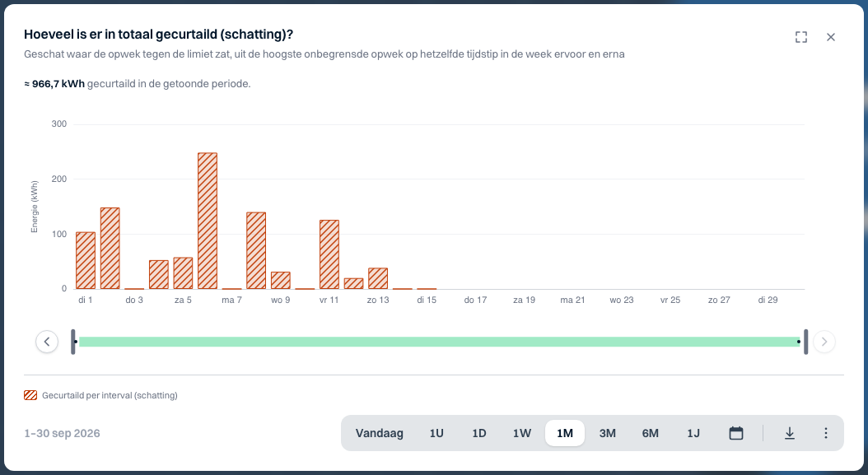Download the chart data
The height and width of the screenshot is (475, 868).
790,433
